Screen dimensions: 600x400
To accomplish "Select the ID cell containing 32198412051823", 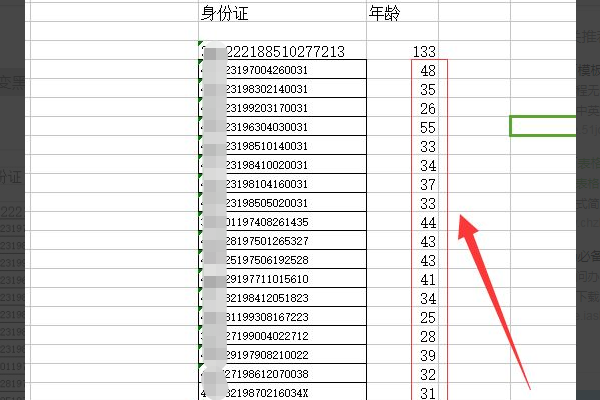I will pos(282,297).
